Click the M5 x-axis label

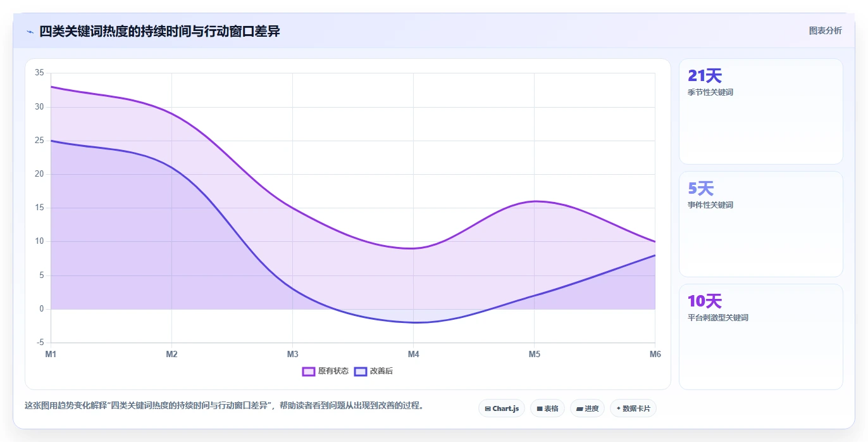point(535,354)
